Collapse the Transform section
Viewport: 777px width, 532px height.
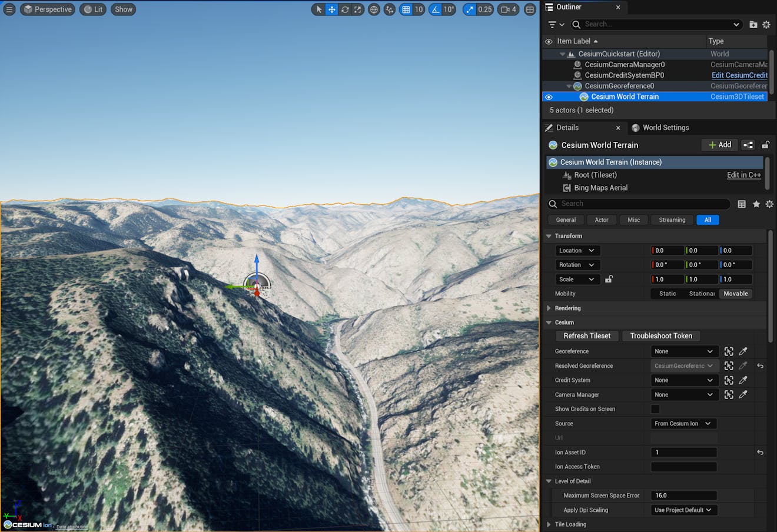tap(550, 235)
